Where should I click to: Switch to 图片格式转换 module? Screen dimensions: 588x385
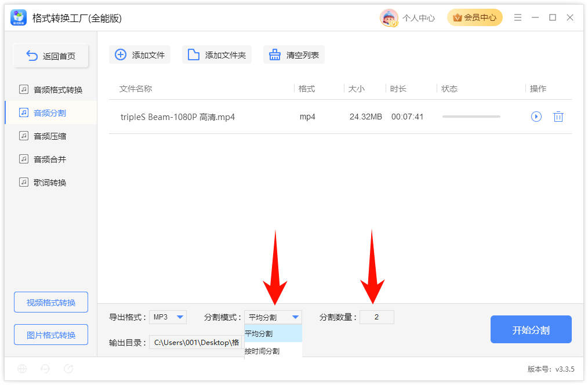point(51,335)
